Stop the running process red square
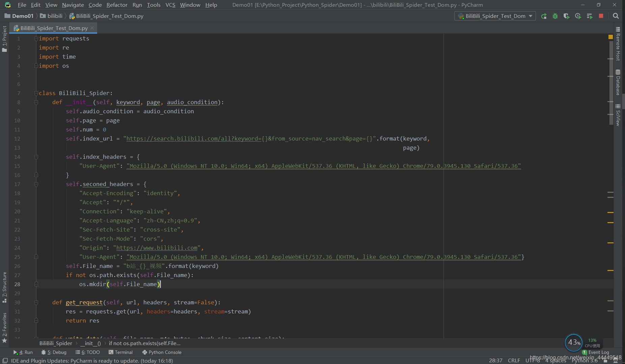This screenshot has width=625, height=364. point(601,16)
